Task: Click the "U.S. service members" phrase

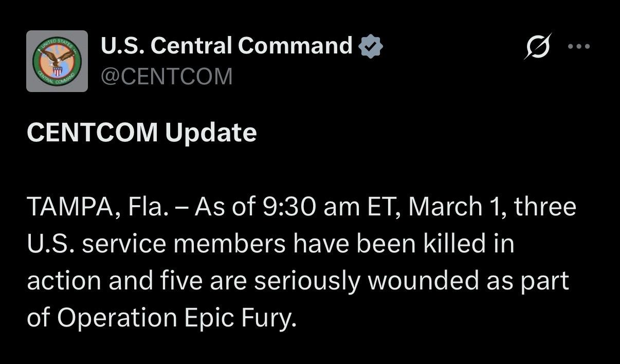Action: [x=156, y=244]
